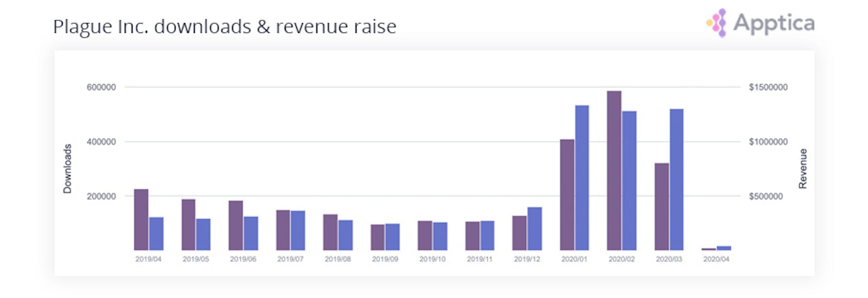
Task: Click the 2020/01 purple downloads bar
Action: coord(567,195)
